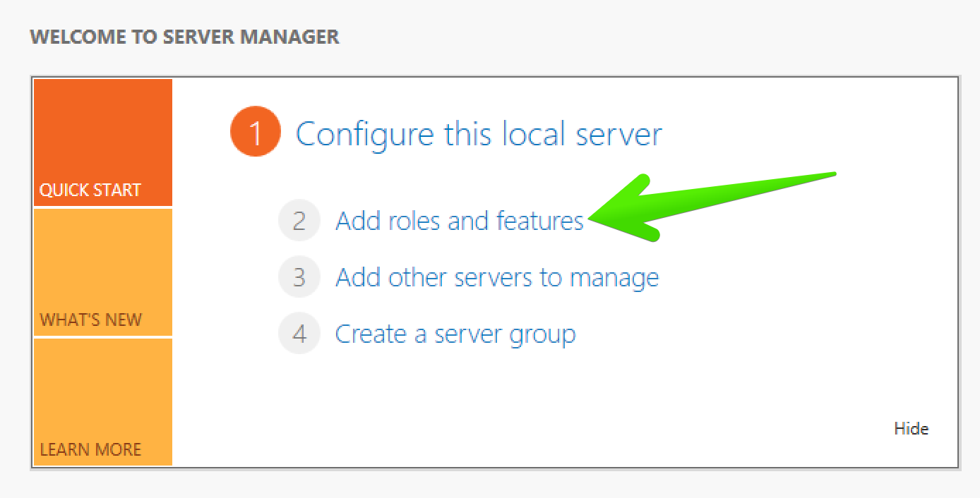Hide the welcome tile
Image resolution: width=980 pixels, height=498 pixels.
point(911,429)
